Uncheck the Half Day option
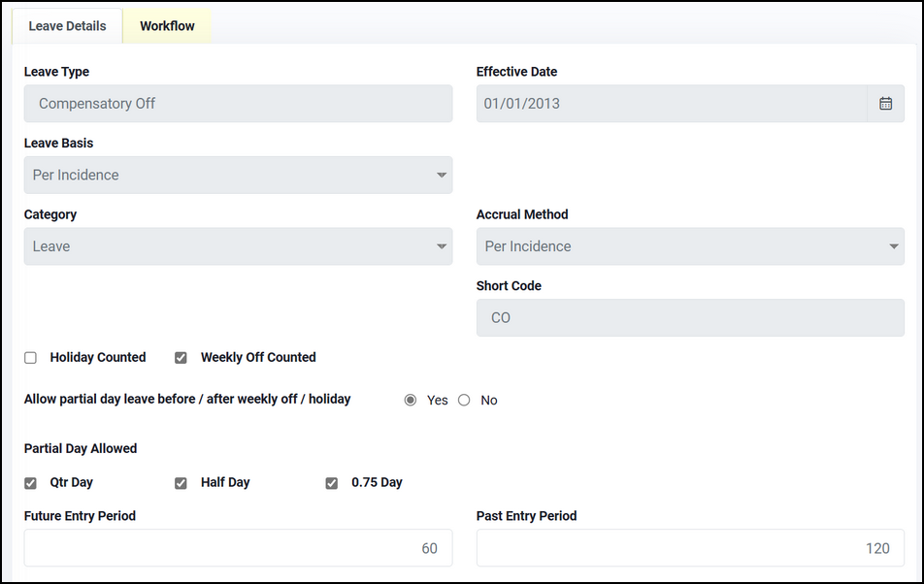This screenshot has width=924, height=584. tap(181, 483)
